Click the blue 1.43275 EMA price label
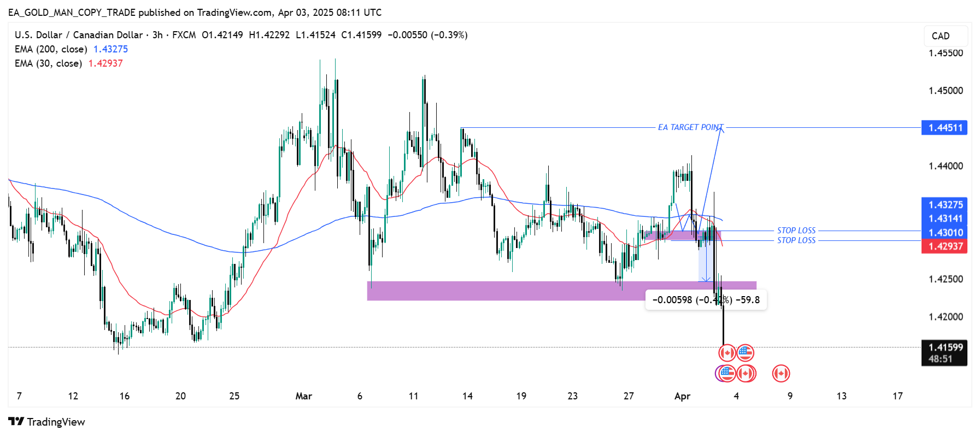 944,205
